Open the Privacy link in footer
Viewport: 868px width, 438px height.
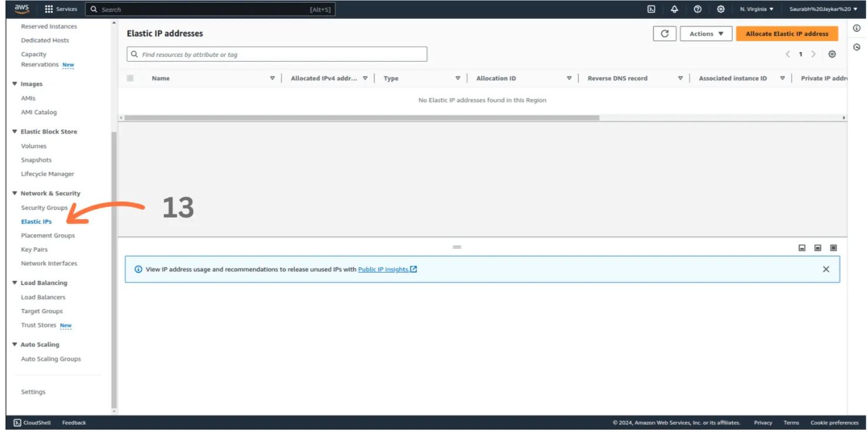[x=763, y=423]
